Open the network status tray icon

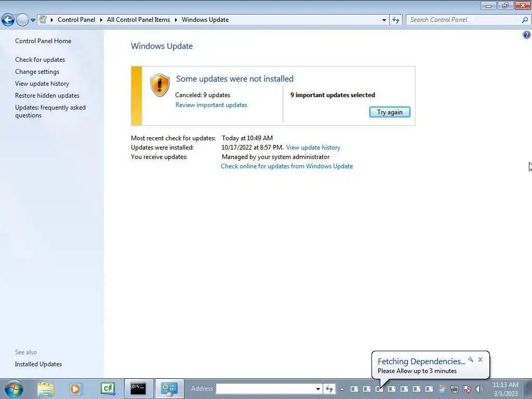pyautogui.click(x=454, y=389)
